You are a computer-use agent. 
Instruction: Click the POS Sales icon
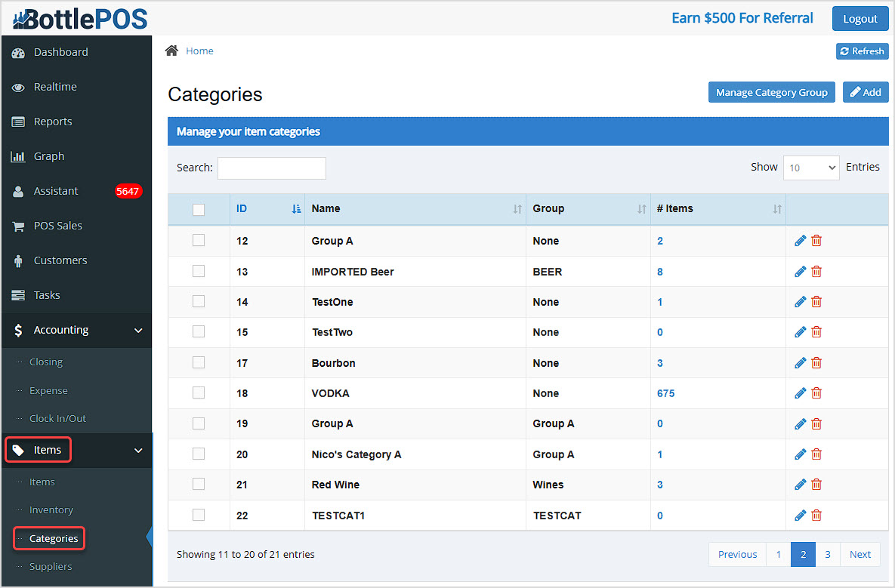[x=19, y=225]
